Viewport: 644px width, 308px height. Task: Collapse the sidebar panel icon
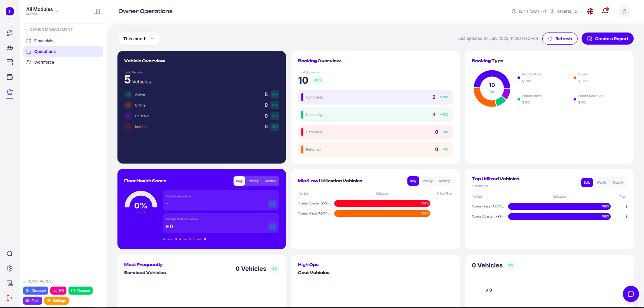[x=97, y=11]
